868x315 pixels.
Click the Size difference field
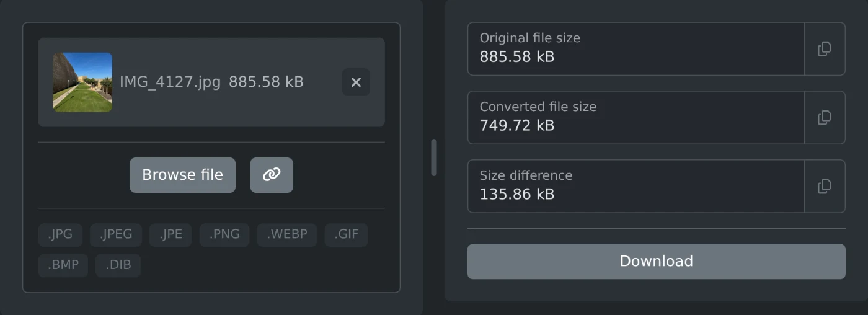[636, 187]
